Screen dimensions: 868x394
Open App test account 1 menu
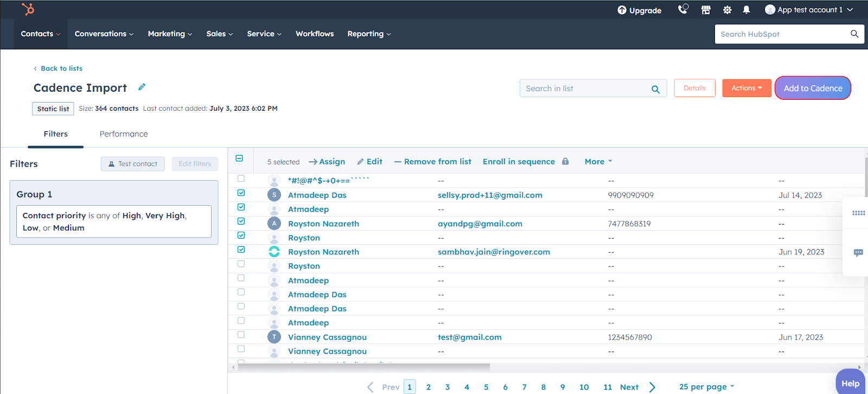809,10
